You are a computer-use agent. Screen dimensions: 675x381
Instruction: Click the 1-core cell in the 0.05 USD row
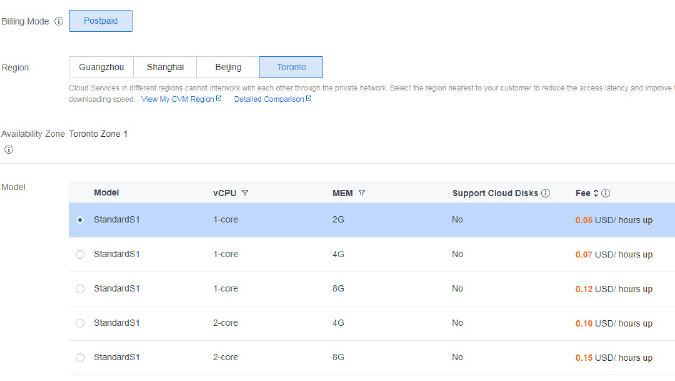pyautogui.click(x=226, y=220)
